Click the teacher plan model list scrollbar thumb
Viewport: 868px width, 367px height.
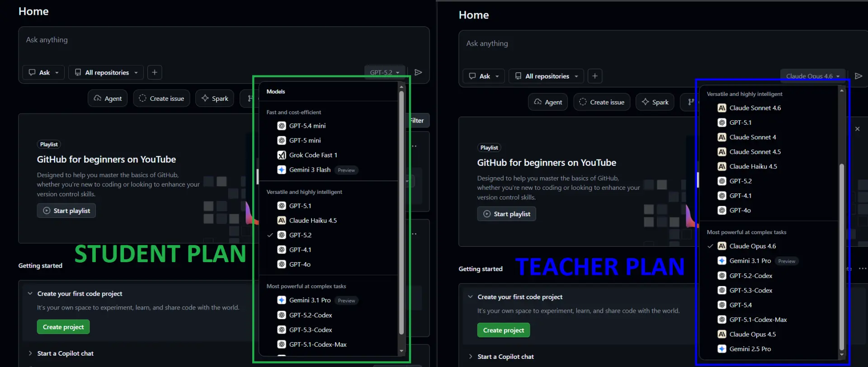pyautogui.click(x=841, y=256)
